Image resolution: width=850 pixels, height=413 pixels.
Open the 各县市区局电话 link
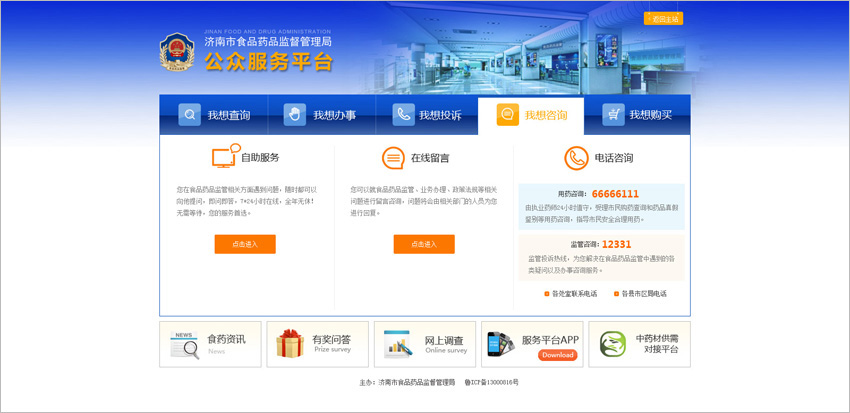(643, 294)
